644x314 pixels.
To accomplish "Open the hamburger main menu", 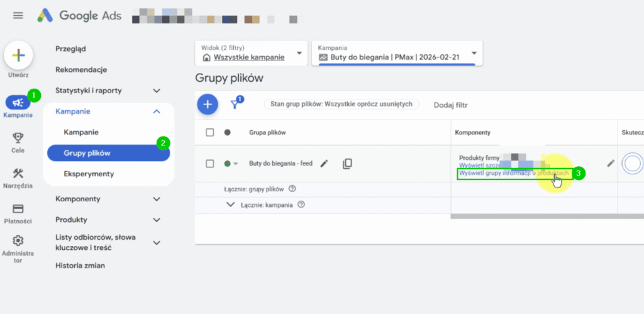I will (x=18, y=16).
